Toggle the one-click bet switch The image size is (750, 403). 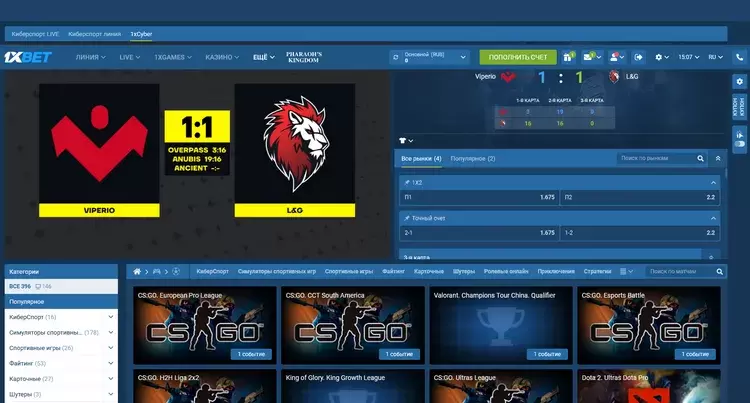click(739, 143)
